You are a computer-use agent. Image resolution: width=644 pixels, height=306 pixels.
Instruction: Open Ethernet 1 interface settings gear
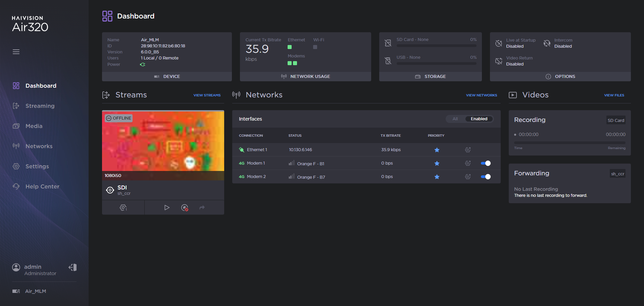coord(468,150)
